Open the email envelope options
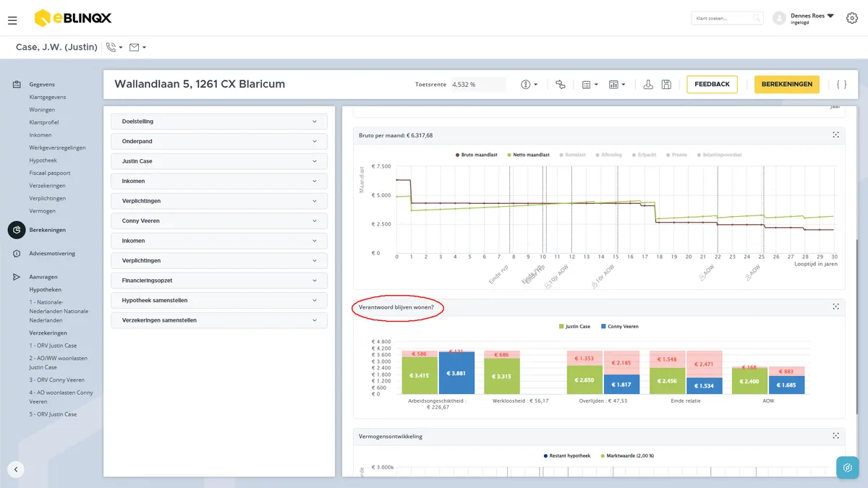The height and width of the screenshot is (488, 868). [137, 47]
